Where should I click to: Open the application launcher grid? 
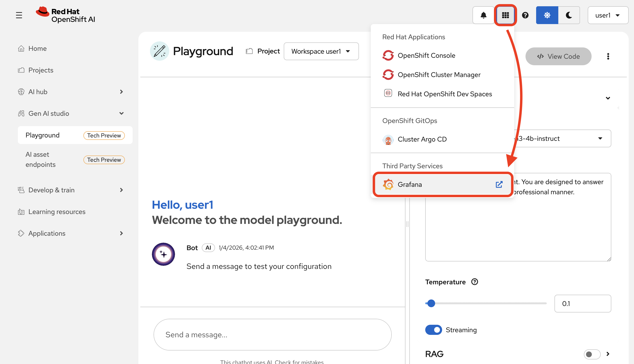(x=505, y=15)
